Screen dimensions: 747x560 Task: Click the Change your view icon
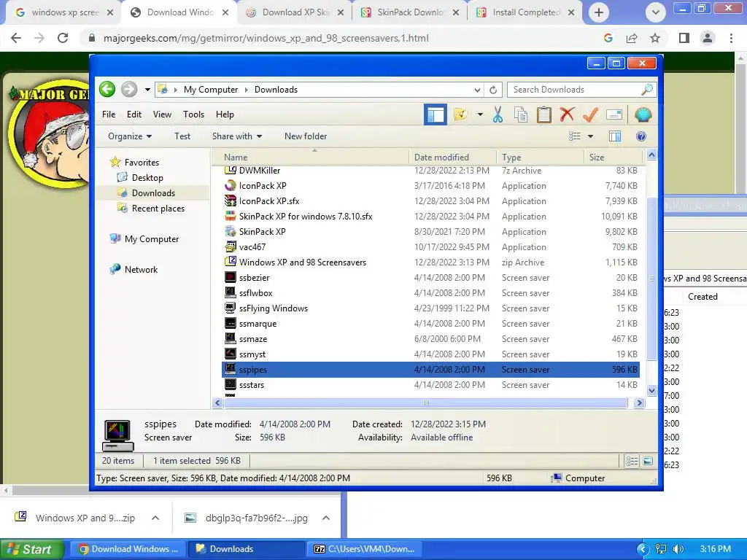click(575, 136)
